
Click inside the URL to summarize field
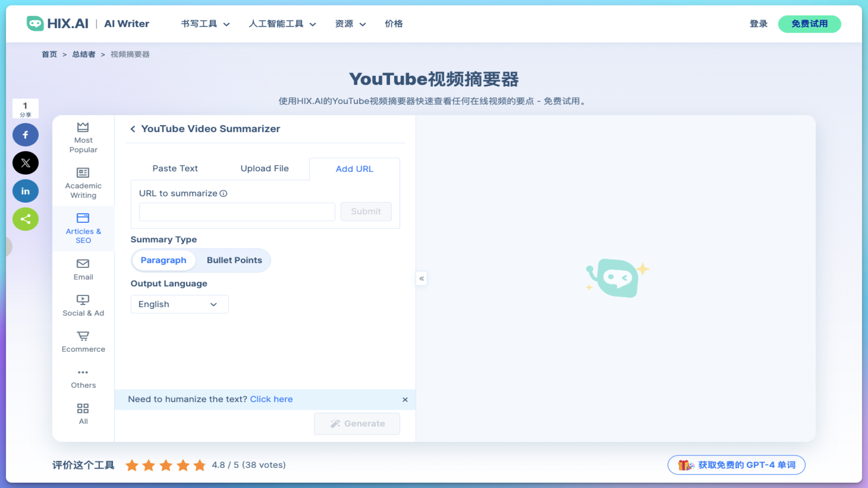pos(237,211)
